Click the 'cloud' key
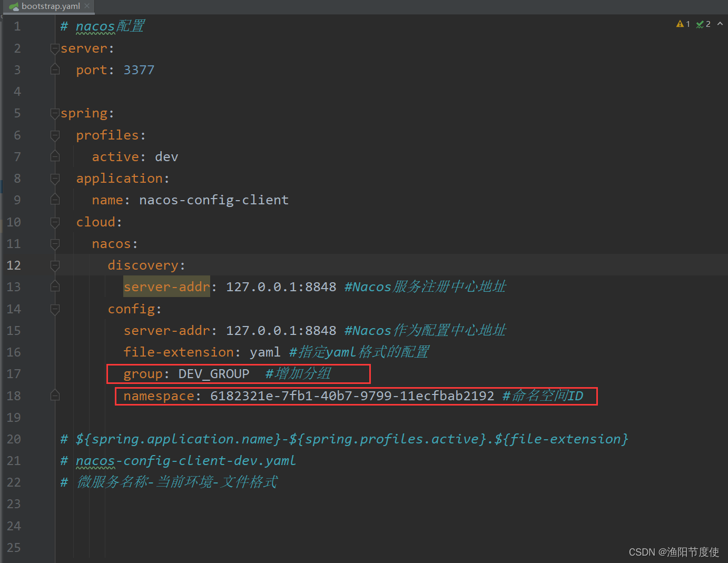This screenshot has width=728, height=563. tap(96, 222)
